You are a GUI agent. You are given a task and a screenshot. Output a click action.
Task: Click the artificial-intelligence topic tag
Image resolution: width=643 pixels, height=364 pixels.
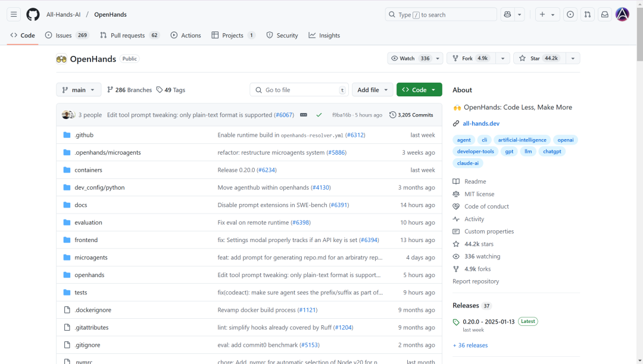[522, 140]
